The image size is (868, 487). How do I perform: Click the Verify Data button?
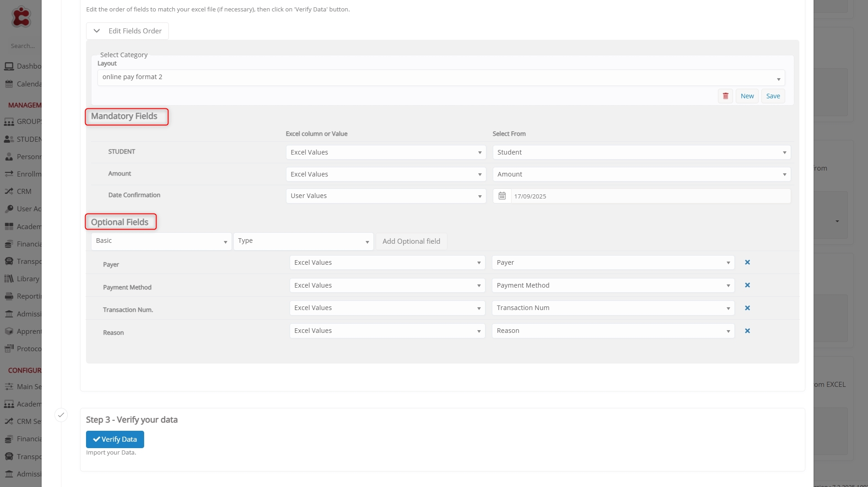(x=115, y=439)
